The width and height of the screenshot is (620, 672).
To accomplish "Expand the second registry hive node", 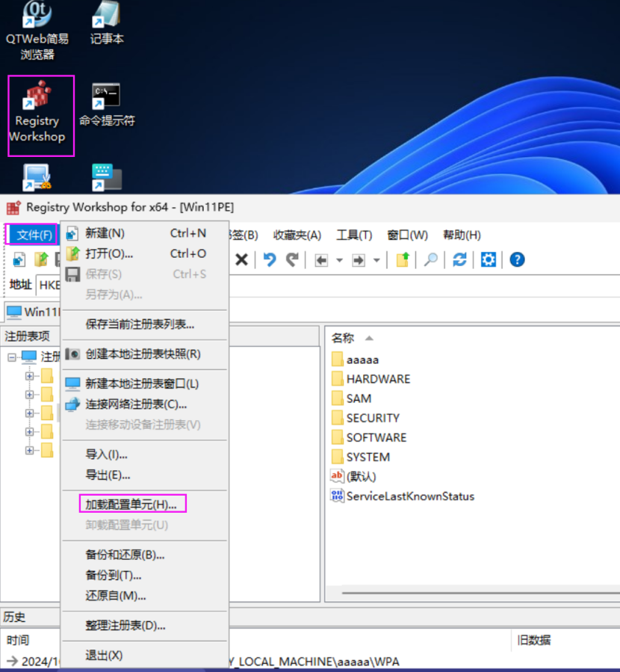I will click(x=30, y=394).
